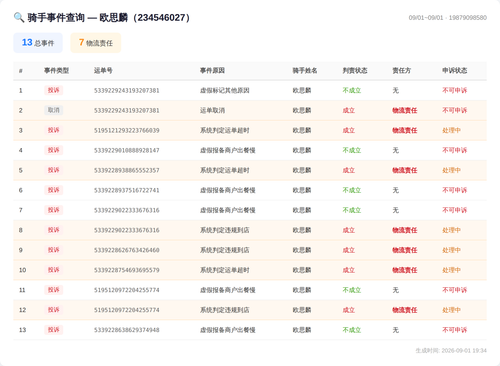Click the 处理中 appeal status in row 12

point(451,310)
